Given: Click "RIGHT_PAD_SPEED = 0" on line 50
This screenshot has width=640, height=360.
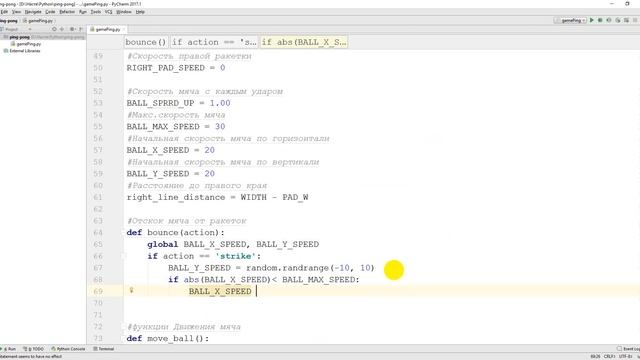Looking at the screenshot, I should click(x=176, y=68).
